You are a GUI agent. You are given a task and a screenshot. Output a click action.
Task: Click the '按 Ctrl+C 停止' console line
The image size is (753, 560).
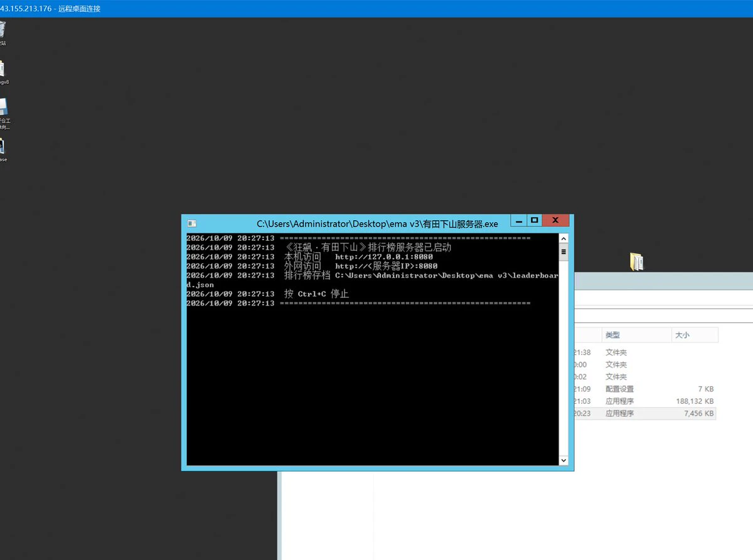(267, 293)
